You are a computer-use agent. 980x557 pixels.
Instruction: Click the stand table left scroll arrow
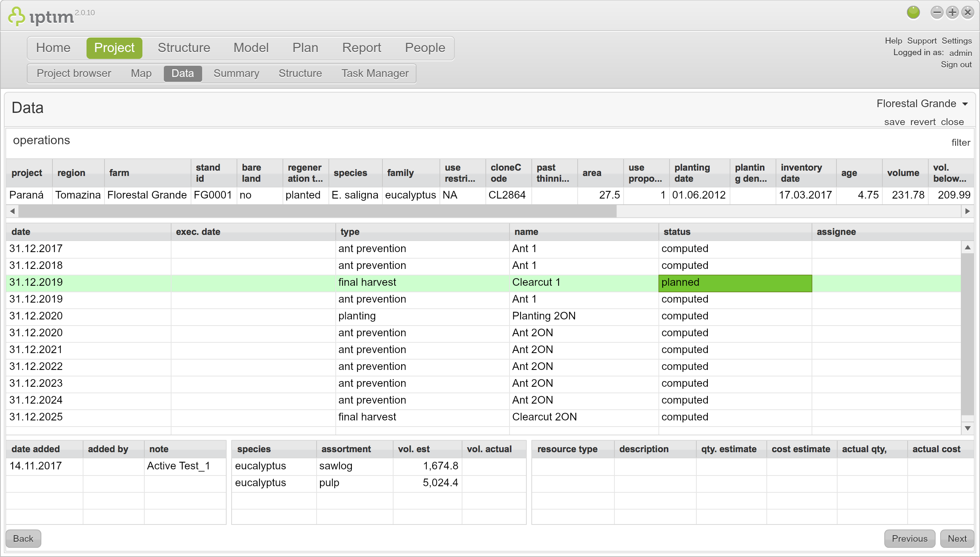pyautogui.click(x=12, y=211)
